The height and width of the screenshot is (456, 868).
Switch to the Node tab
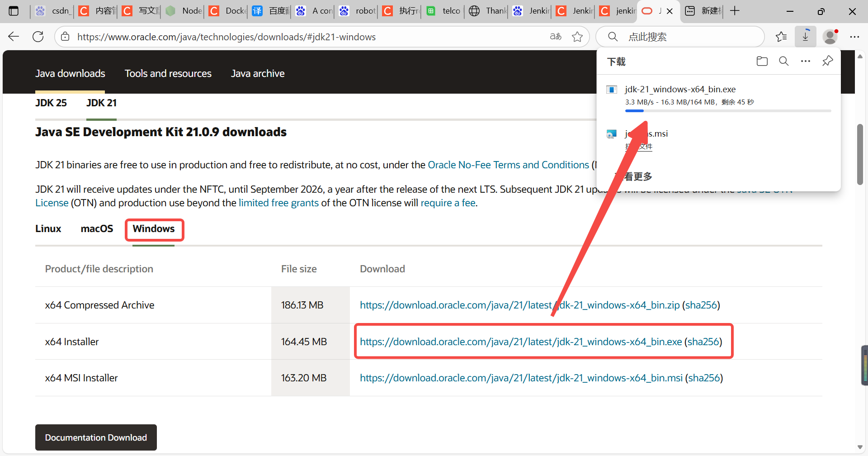[x=184, y=11]
